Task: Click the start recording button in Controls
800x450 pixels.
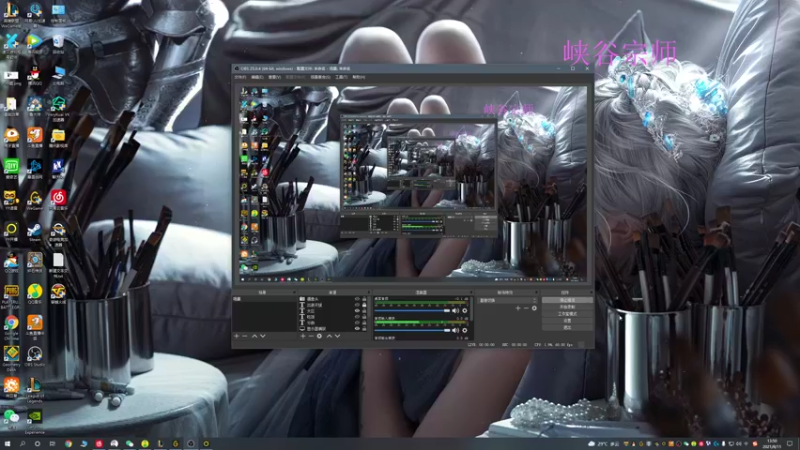Action: tap(567, 307)
